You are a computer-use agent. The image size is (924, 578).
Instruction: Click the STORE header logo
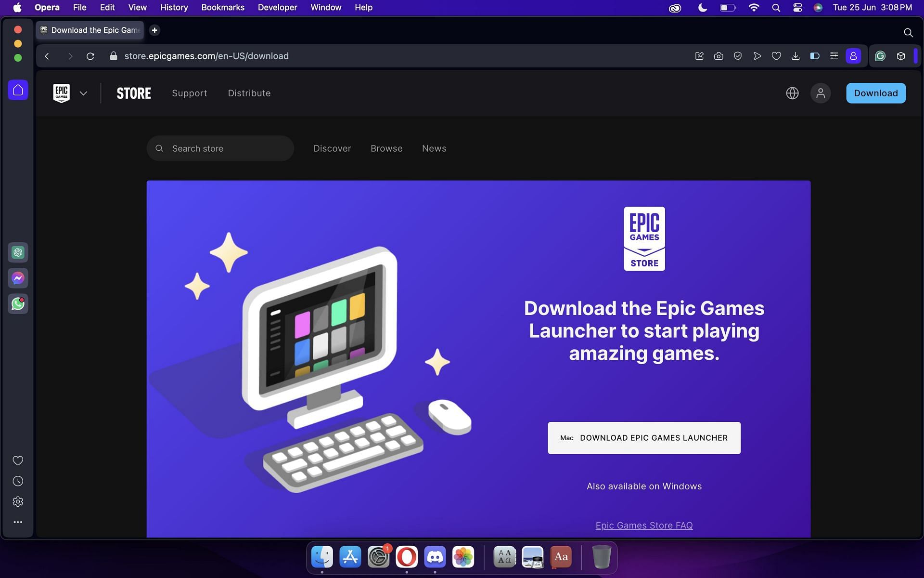134,93
